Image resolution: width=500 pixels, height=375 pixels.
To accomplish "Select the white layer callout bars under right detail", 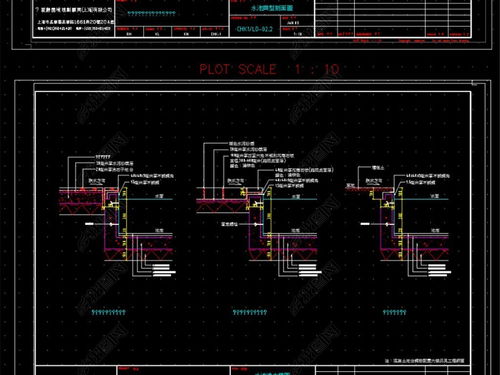I will point(439,269).
